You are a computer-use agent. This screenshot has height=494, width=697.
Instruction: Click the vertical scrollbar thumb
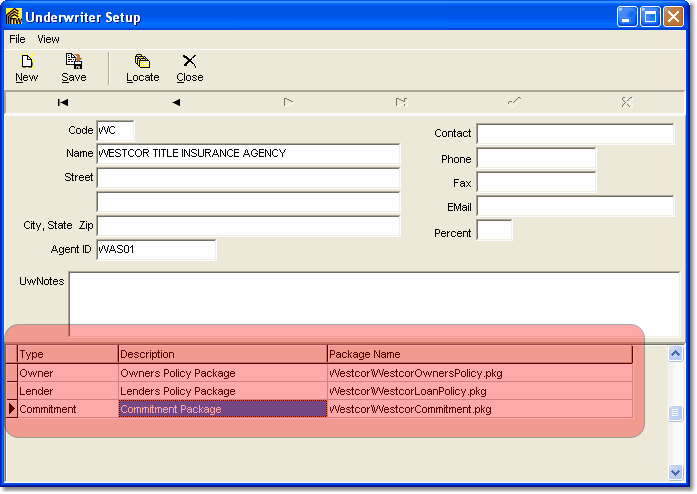676,413
